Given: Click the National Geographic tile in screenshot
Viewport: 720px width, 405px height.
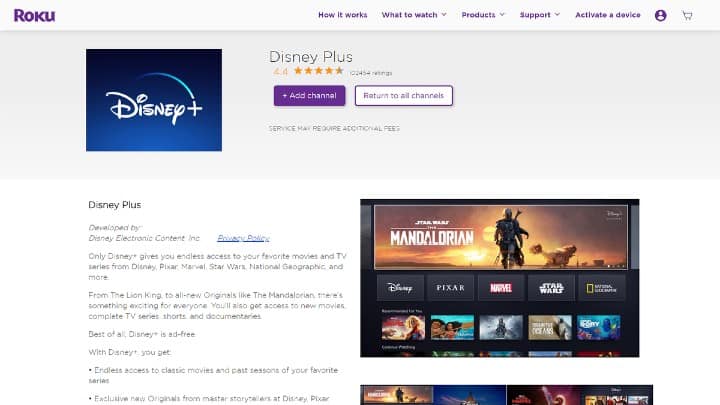Looking at the screenshot, I should [x=602, y=288].
